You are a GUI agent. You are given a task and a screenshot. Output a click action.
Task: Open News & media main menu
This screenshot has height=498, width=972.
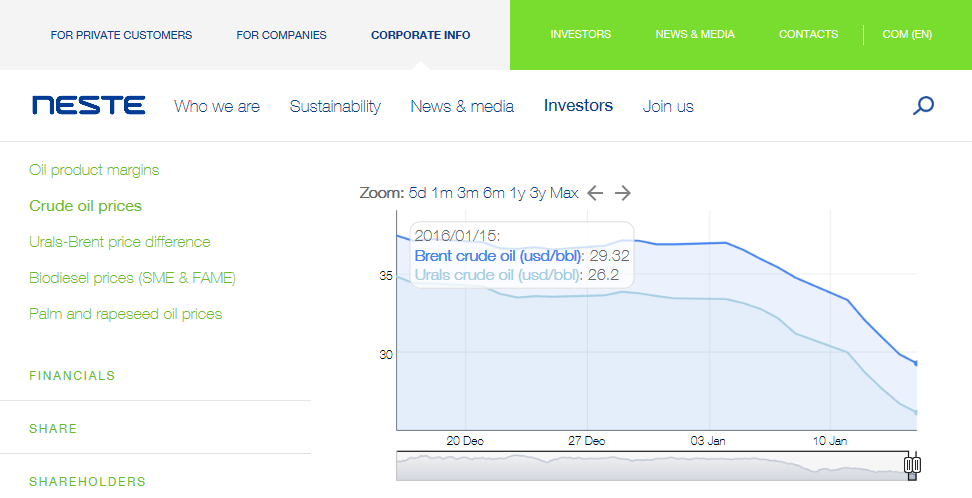coord(462,106)
